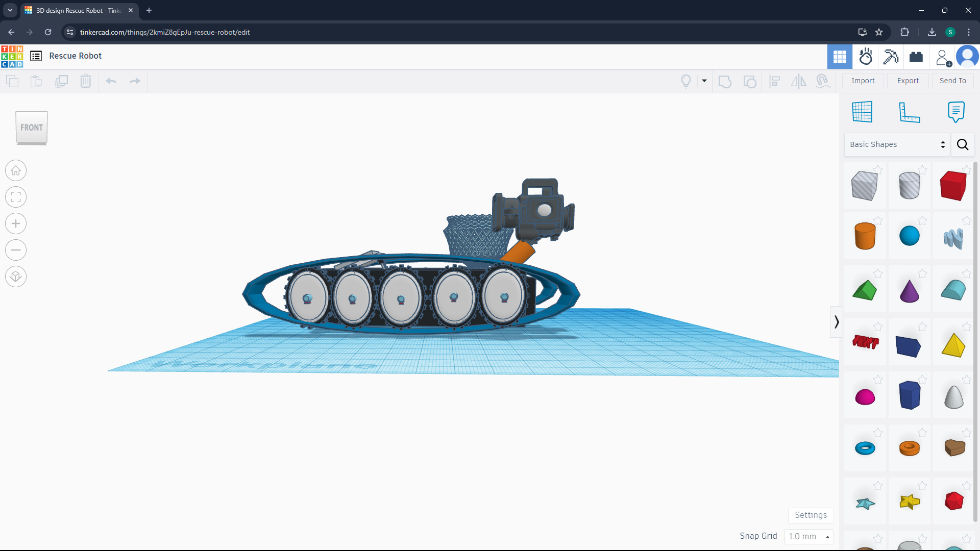Click the Export button
This screenshot has height=551, width=980.
click(908, 81)
